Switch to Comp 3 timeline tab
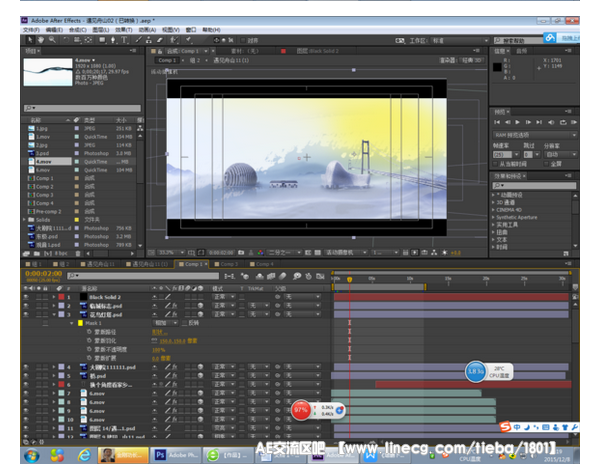 point(226,264)
